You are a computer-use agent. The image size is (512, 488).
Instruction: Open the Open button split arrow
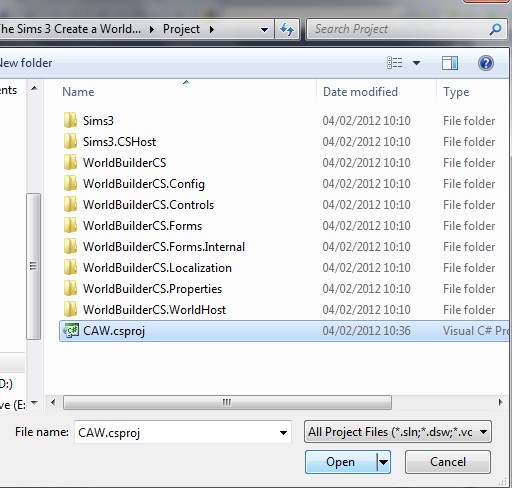point(384,462)
